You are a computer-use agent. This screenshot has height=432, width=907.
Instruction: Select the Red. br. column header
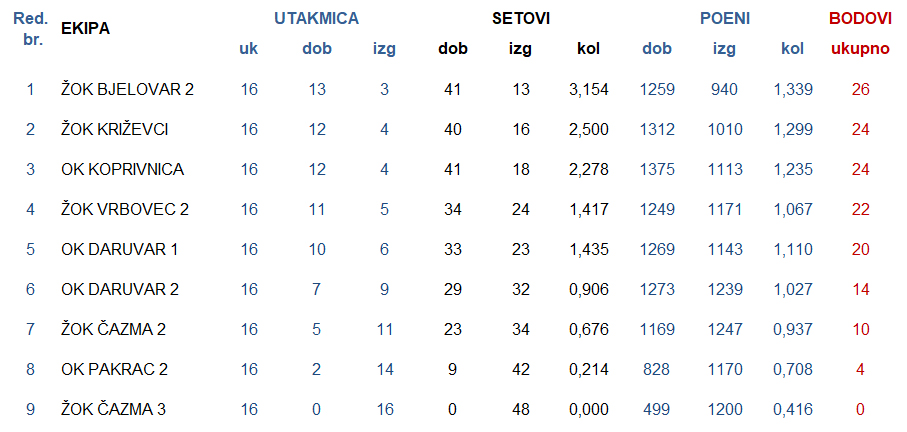click(x=30, y=30)
